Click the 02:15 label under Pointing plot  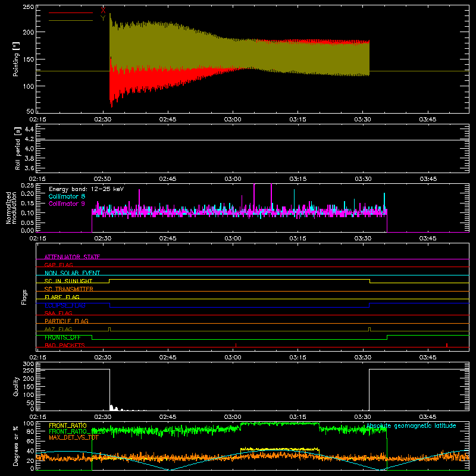tap(37, 120)
